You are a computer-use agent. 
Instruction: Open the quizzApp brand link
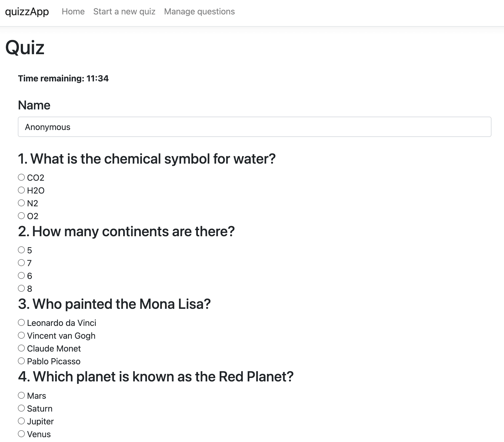pos(27,12)
